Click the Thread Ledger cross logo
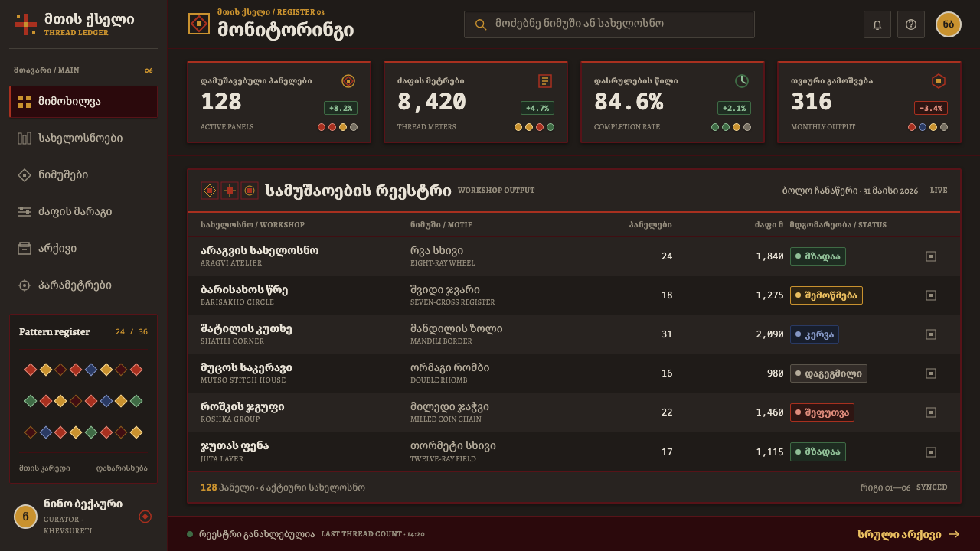 click(x=26, y=24)
